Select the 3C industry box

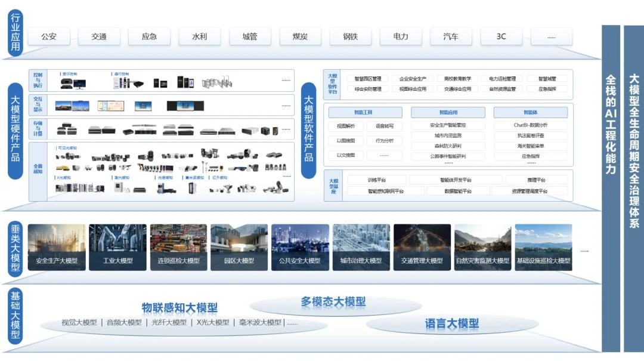[501, 36]
